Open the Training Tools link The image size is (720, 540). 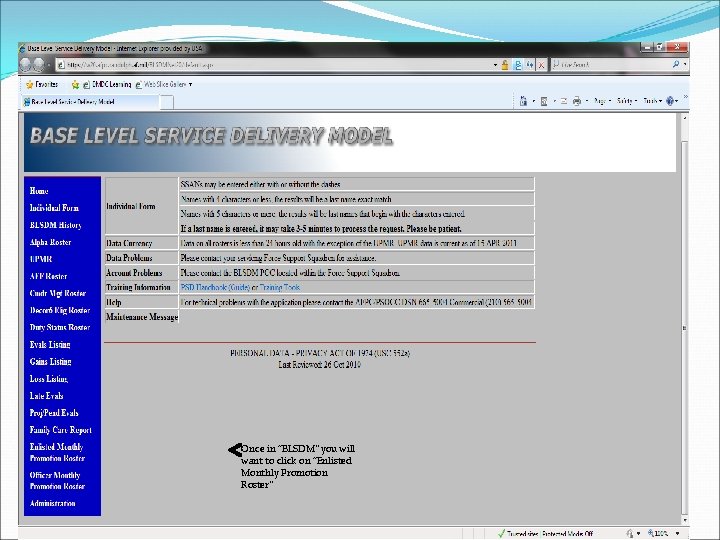(x=280, y=287)
